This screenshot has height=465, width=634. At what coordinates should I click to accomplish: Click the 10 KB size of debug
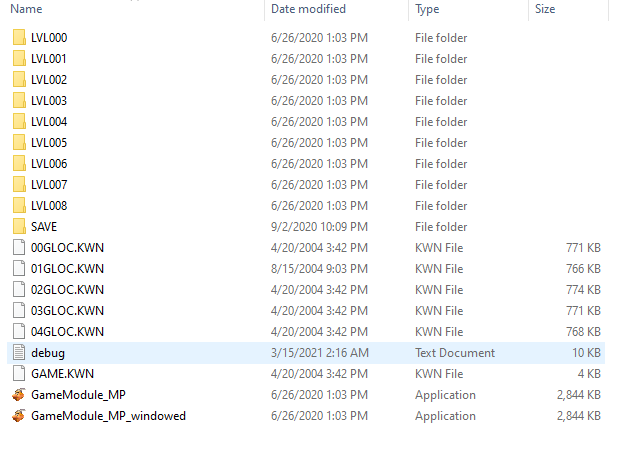coord(587,353)
